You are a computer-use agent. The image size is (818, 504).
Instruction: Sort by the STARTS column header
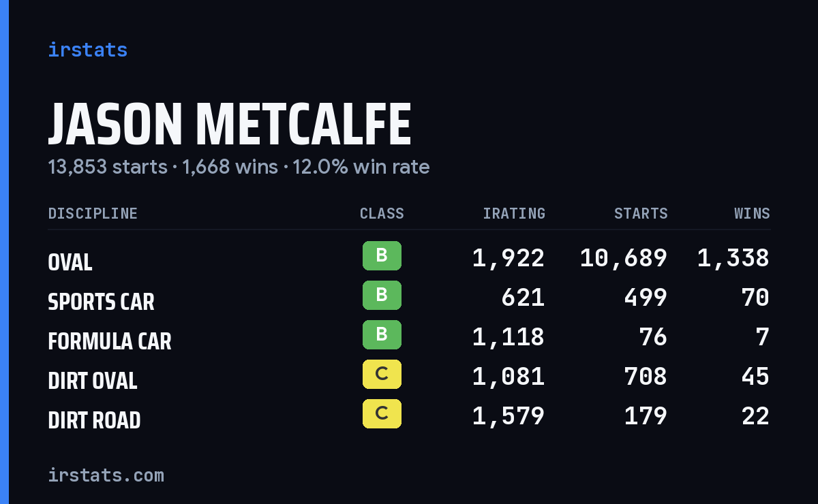point(641,213)
